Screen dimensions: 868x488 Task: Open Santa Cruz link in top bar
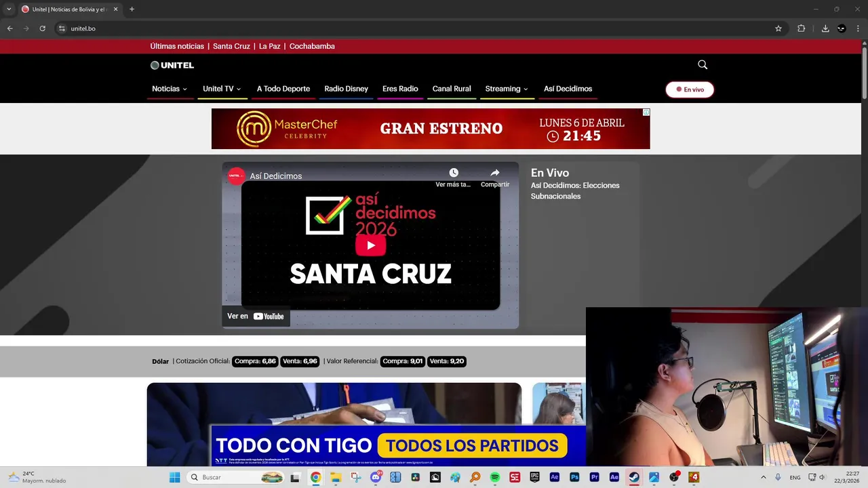231,46
